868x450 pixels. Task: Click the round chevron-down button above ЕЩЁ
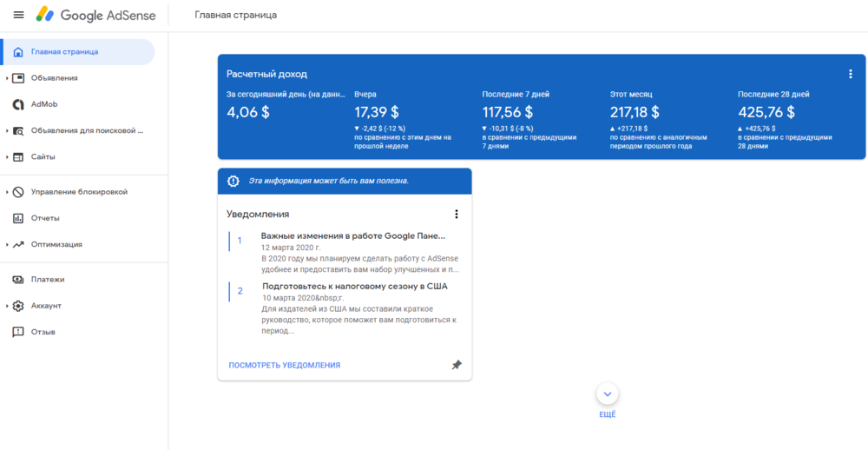(608, 394)
